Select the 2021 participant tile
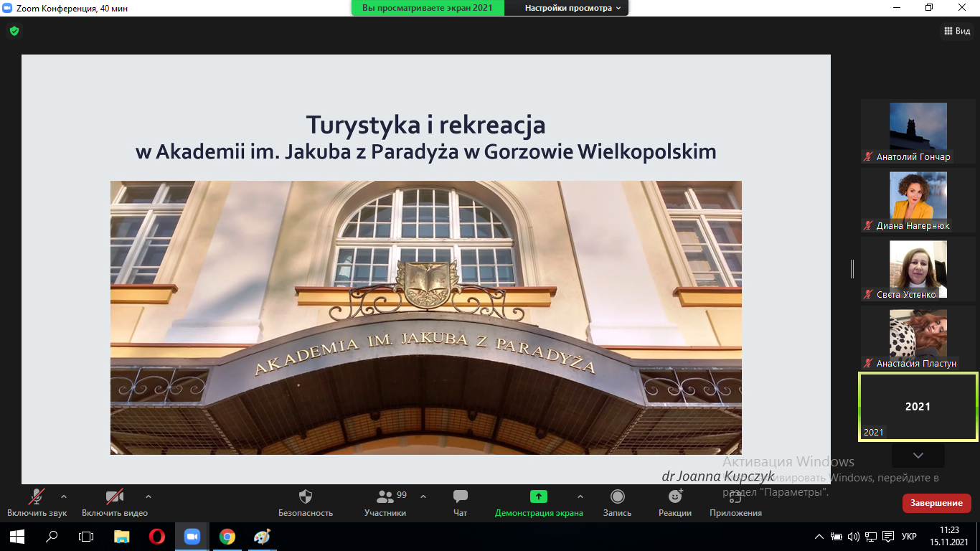 [918, 406]
